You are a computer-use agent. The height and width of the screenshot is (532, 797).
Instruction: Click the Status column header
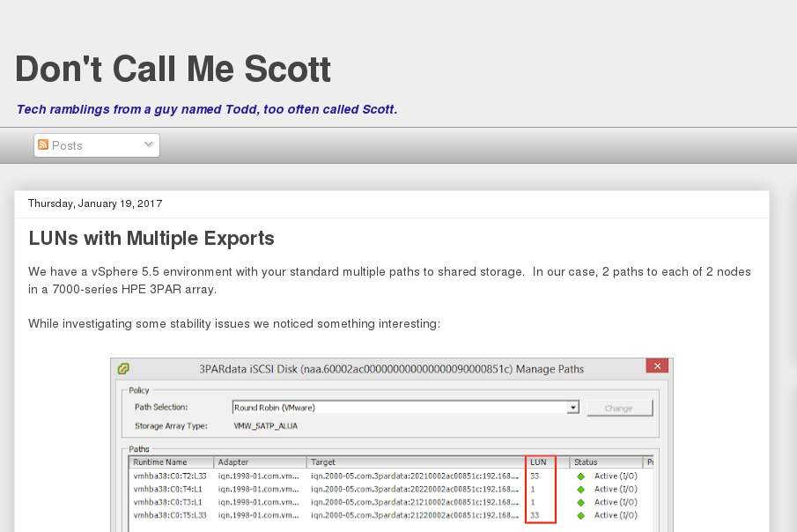(x=606, y=462)
